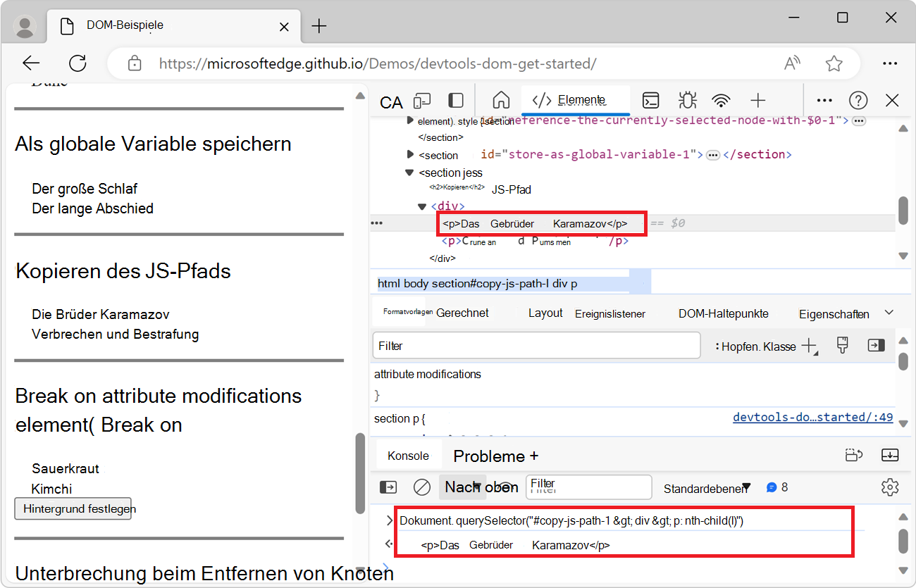The height and width of the screenshot is (588, 916).
Task: Select the bug debugging icon in DevTools
Action: [686, 100]
